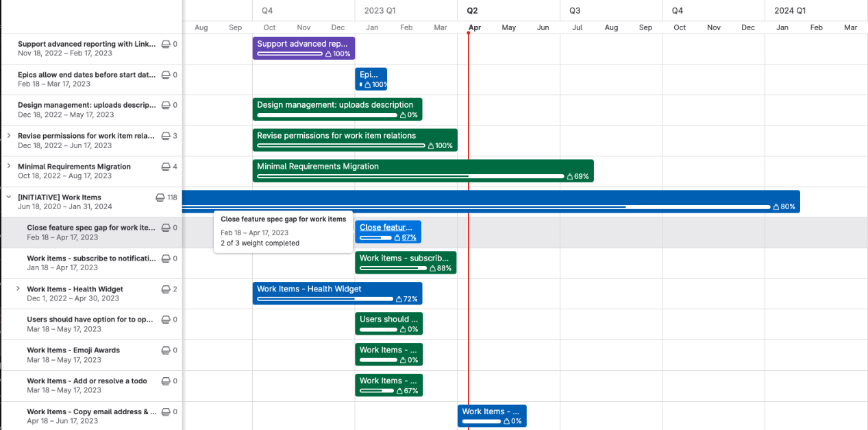Expand the Minimal Requirements Migration epic
The height and width of the screenshot is (430, 868).
[x=9, y=166]
